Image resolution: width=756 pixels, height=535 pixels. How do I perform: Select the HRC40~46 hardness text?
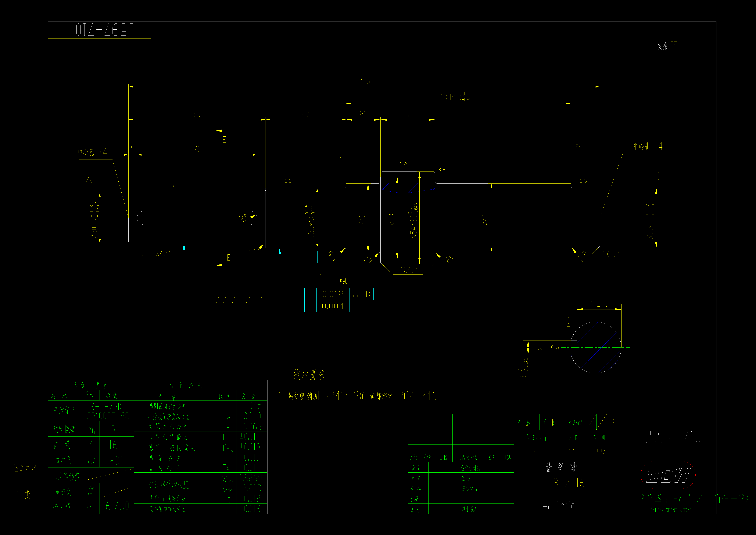pos(415,396)
